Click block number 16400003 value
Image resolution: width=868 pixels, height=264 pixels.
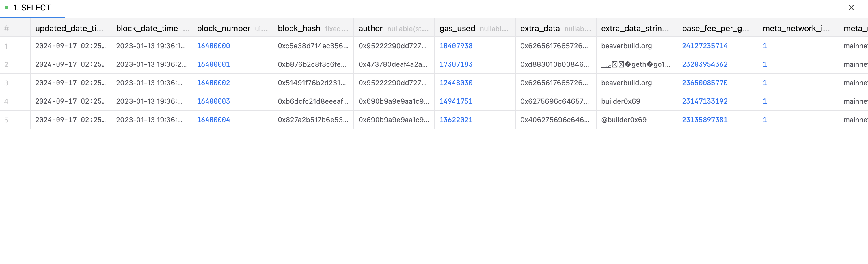coord(213,101)
